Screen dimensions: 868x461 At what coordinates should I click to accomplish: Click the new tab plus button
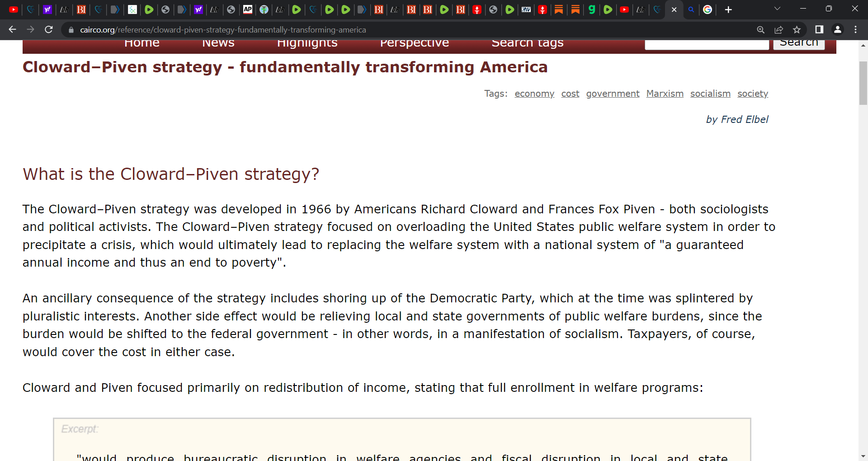[x=728, y=9]
